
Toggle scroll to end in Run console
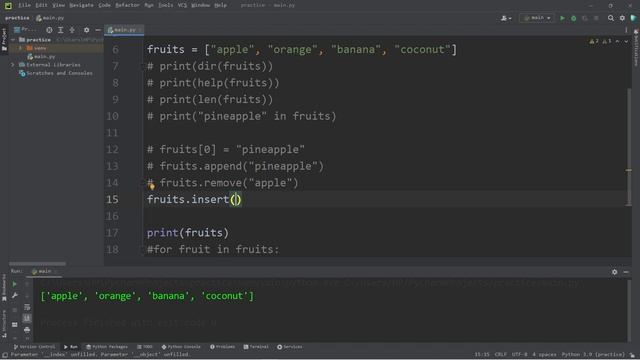(27, 318)
